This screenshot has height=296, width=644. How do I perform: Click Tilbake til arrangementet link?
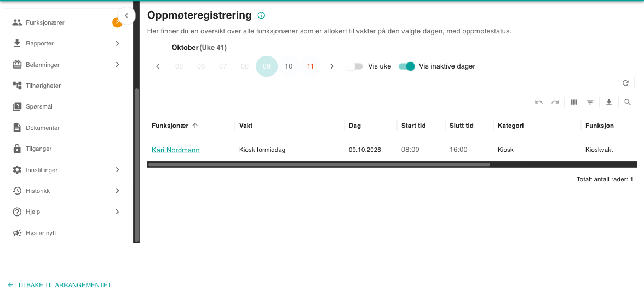[x=60, y=285]
